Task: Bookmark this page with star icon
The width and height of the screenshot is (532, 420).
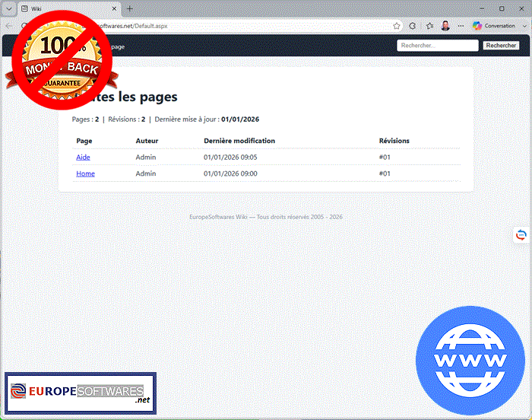Action: point(396,26)
